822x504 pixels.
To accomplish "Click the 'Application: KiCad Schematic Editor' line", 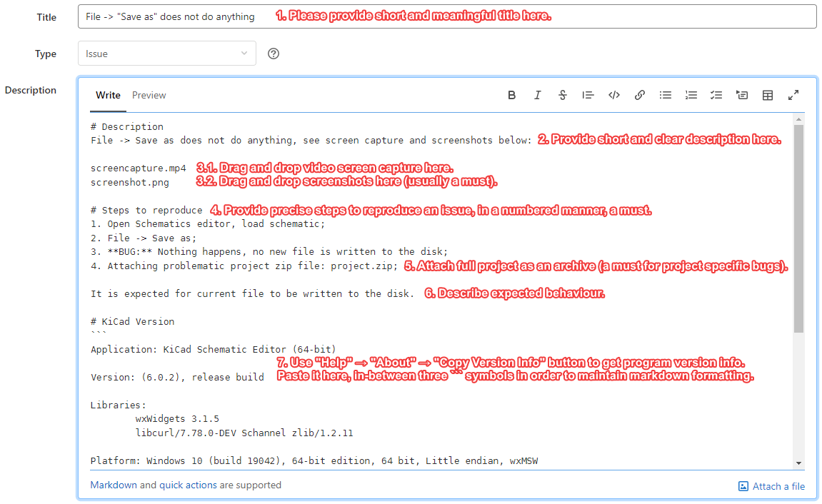I will pyautogui.click(x=213, y=350).
